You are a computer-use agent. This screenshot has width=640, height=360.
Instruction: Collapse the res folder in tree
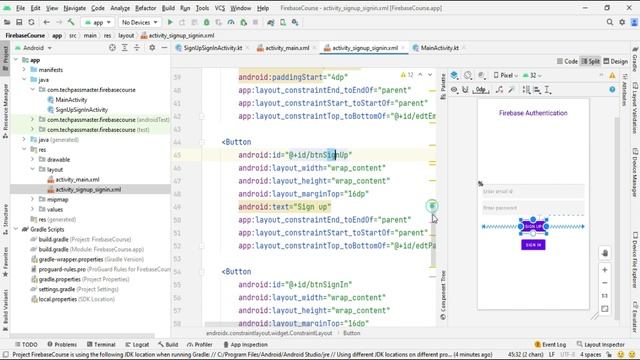24,150
